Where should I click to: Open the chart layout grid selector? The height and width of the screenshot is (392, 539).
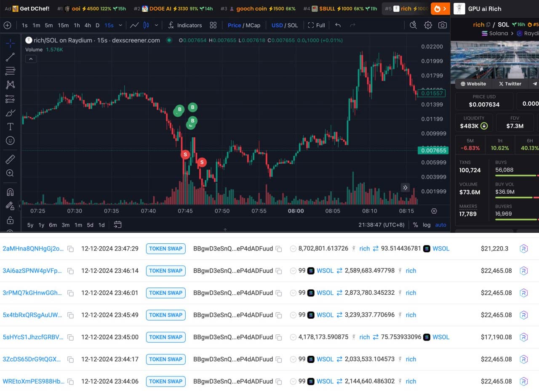[213, 25]
